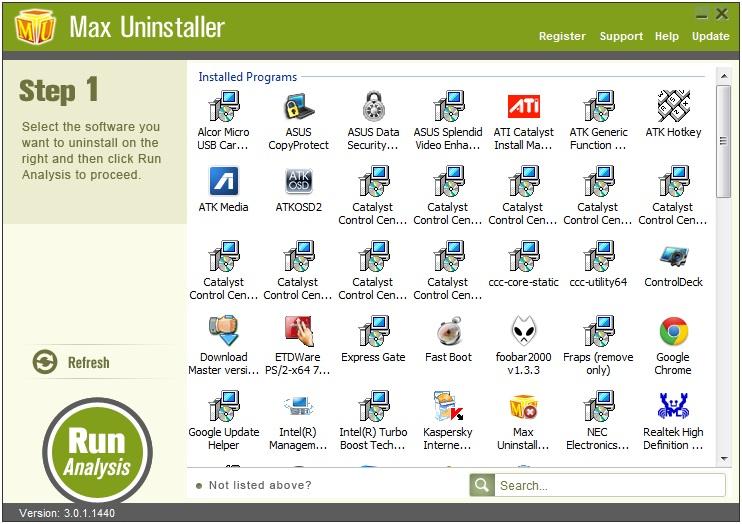Select the Fast Boot icon
The width and height of the screenshot is (742, 524).
tap(449, 331)
